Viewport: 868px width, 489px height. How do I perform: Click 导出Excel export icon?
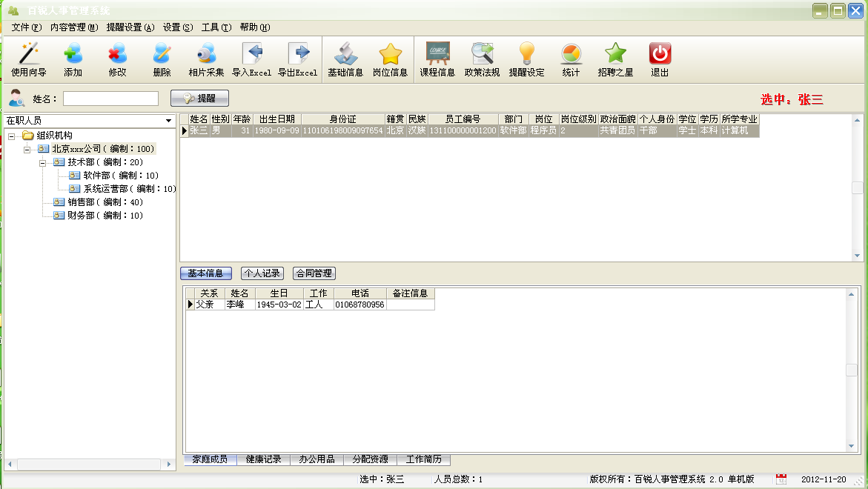coord(298,59)
